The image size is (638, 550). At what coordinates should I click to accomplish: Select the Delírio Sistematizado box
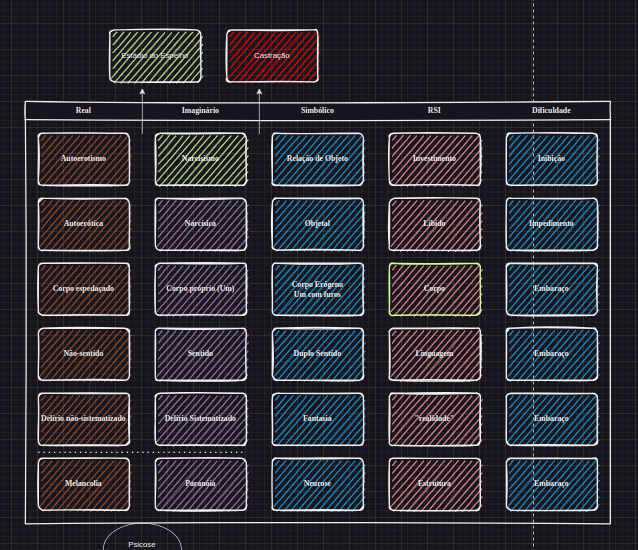click(201, 418)
